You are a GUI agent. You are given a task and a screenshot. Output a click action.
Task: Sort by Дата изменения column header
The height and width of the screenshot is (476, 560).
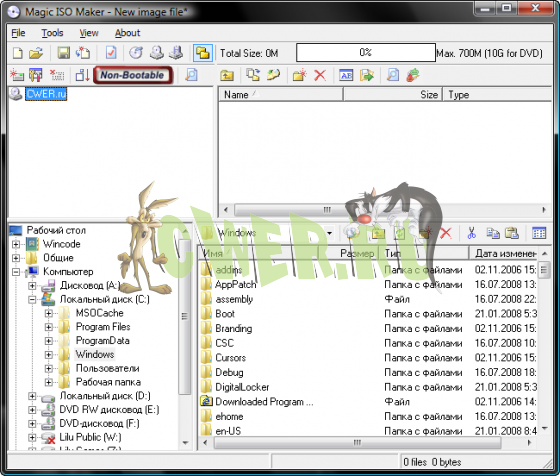coord(504,254)
